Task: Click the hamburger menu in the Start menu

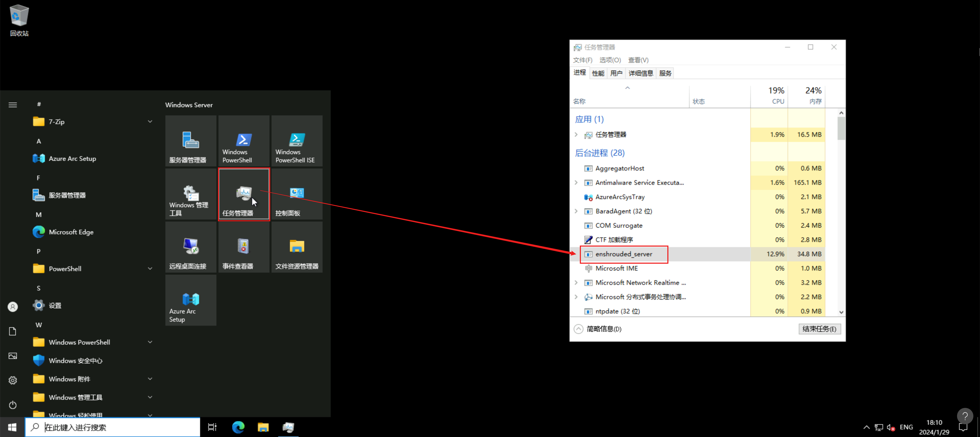Action: [x=13, y=105]
